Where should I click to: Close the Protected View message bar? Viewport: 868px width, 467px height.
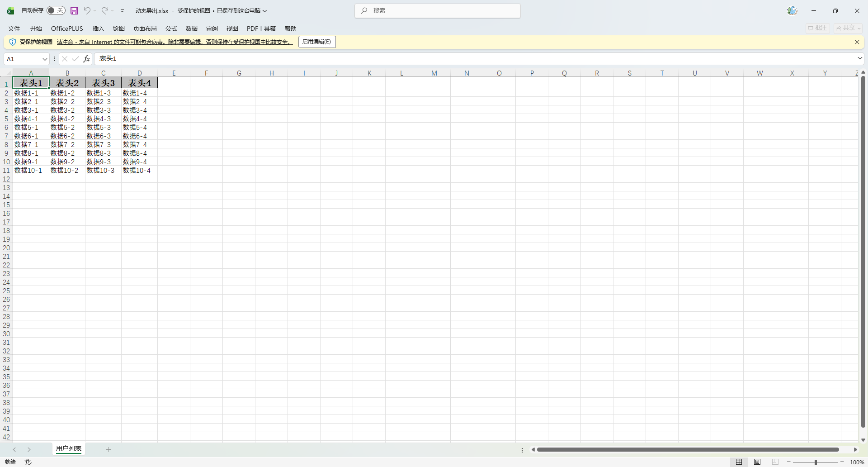[x=857, y=42]
